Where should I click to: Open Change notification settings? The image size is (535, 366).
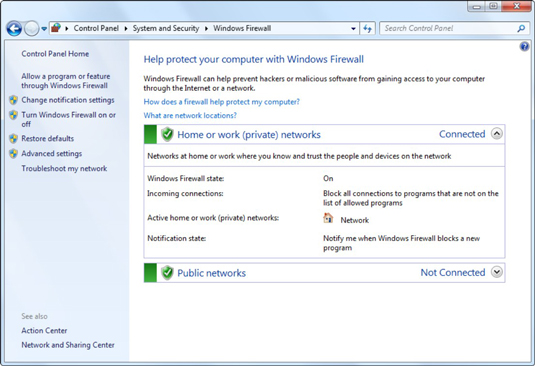68,100
